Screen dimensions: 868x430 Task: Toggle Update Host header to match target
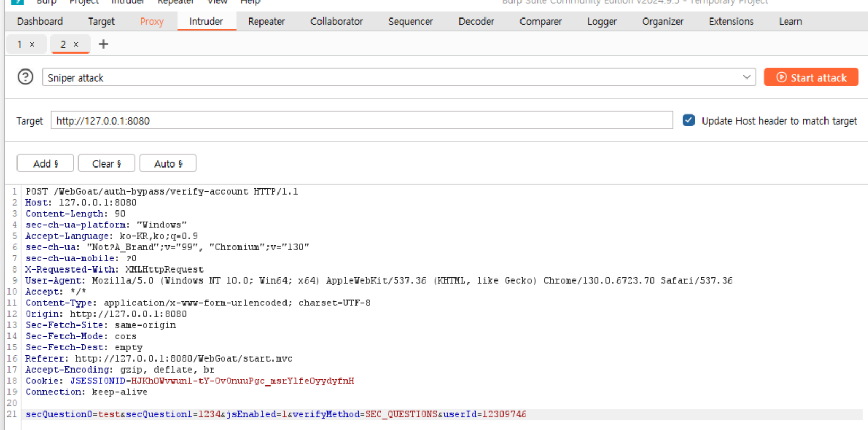point(689,120)
